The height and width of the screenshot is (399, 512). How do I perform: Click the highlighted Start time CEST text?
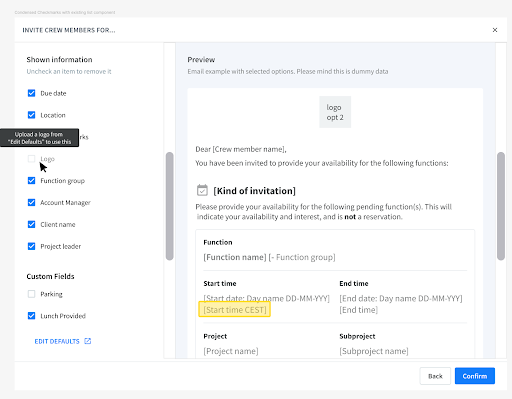click(235, 310)
